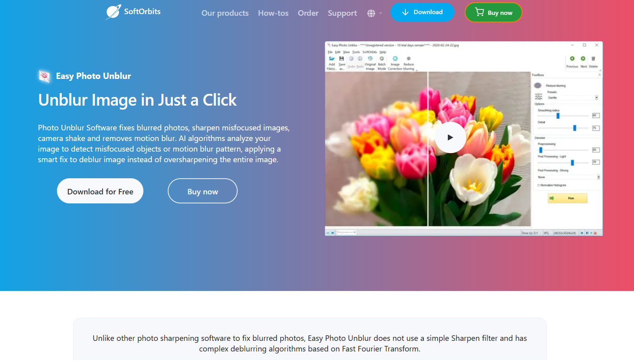Viewport: 634px width, 364px height.
Task: Click Download for Free button
Action: coord(100,191)
